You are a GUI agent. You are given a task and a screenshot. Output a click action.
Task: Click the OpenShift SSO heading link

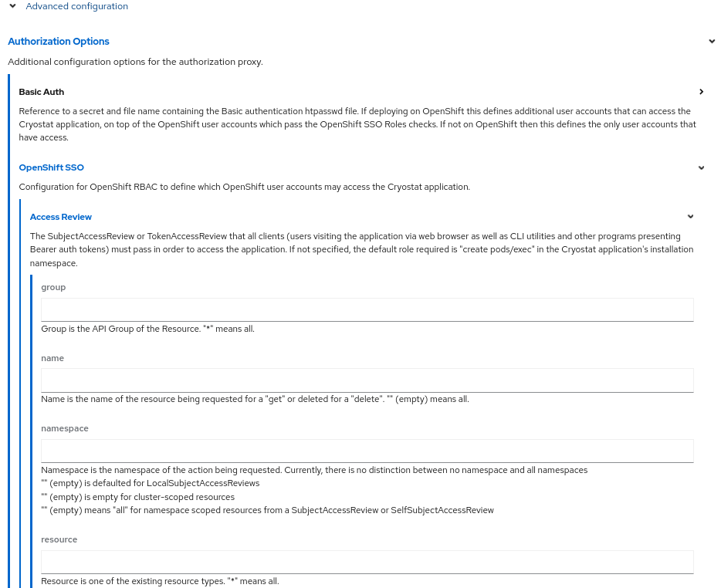pyautogui.click(x=51, y=167)
